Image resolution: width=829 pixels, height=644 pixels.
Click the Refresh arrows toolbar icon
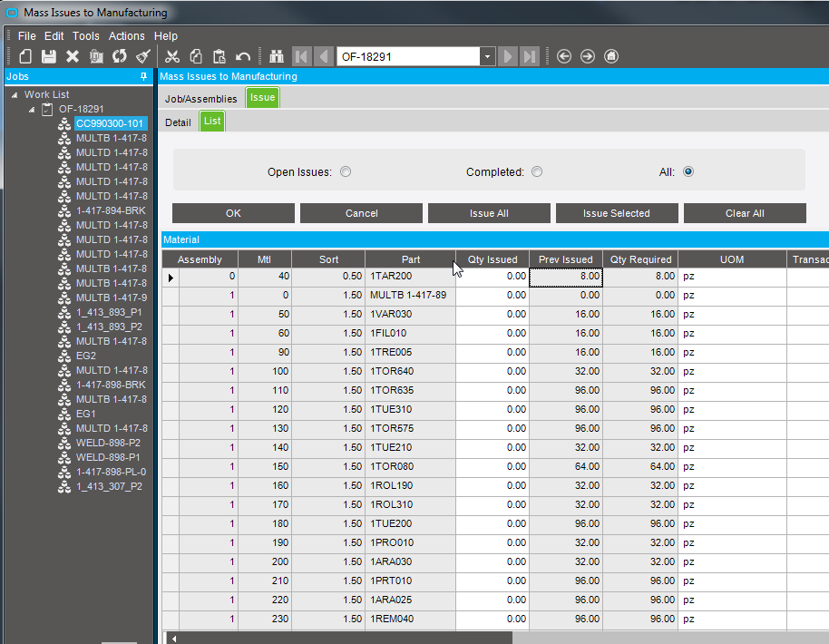120,56
